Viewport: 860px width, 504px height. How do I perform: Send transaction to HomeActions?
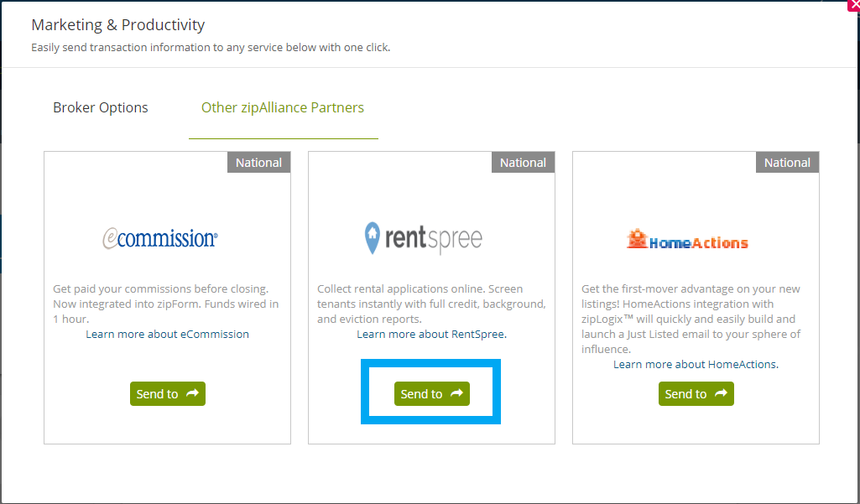pyautogui.click(x=696, y=394)
